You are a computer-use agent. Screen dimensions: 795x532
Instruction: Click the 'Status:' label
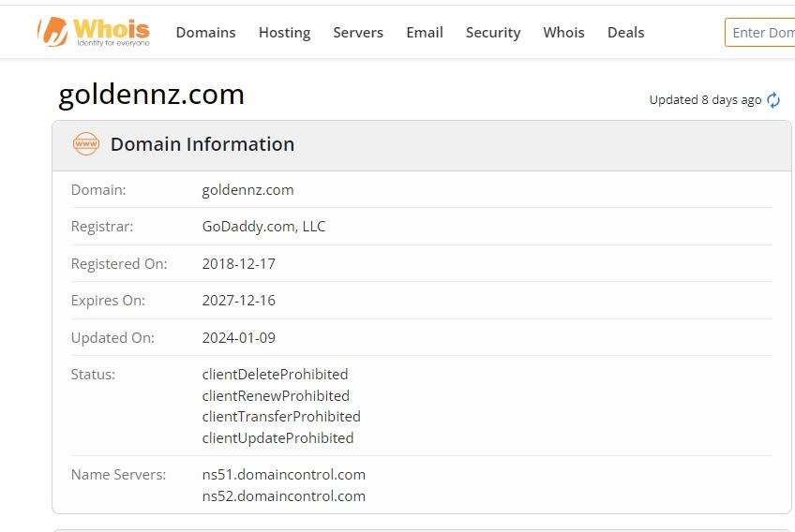click(93, 375)
